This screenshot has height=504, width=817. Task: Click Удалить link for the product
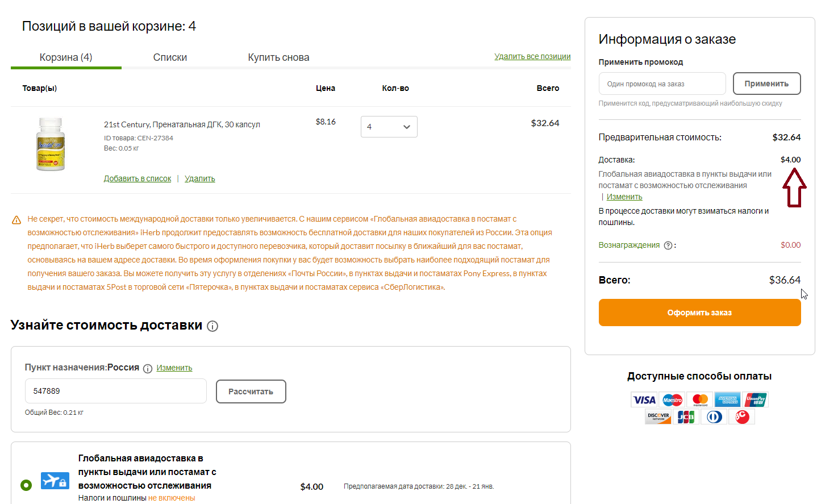(x=200, y=178)
